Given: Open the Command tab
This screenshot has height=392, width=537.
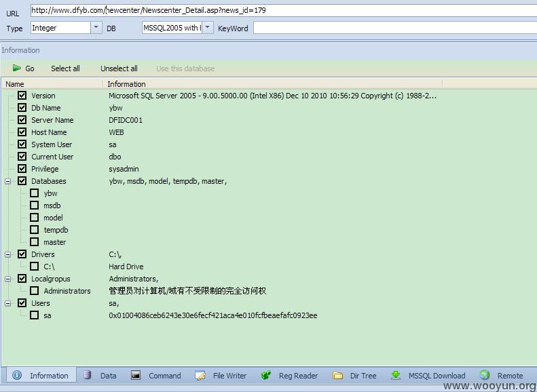Looking at the screenshot, I should 156,376.
